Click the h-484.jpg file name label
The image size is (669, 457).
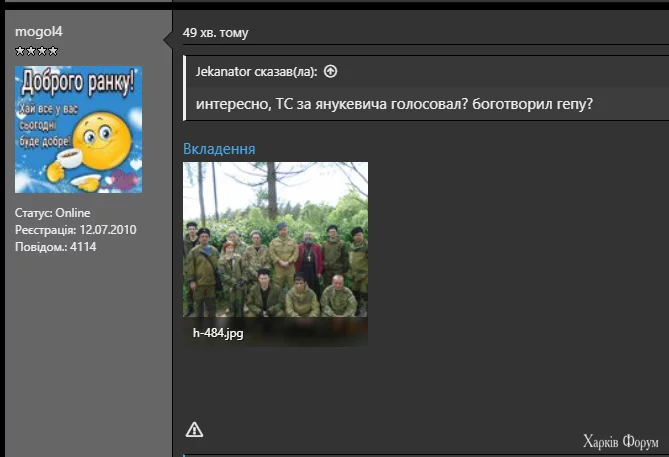(218, 333)
